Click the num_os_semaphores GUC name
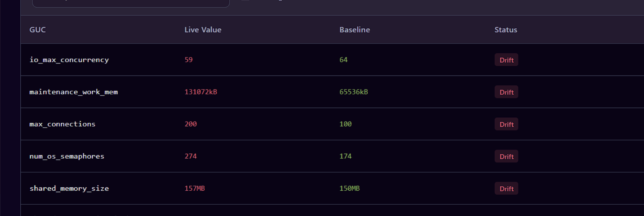 click(67, 156)
